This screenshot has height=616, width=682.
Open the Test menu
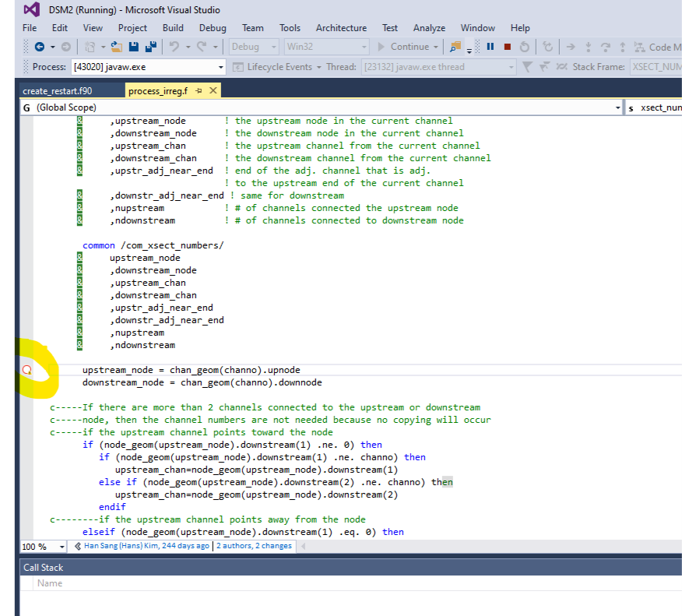coord(390,28)
